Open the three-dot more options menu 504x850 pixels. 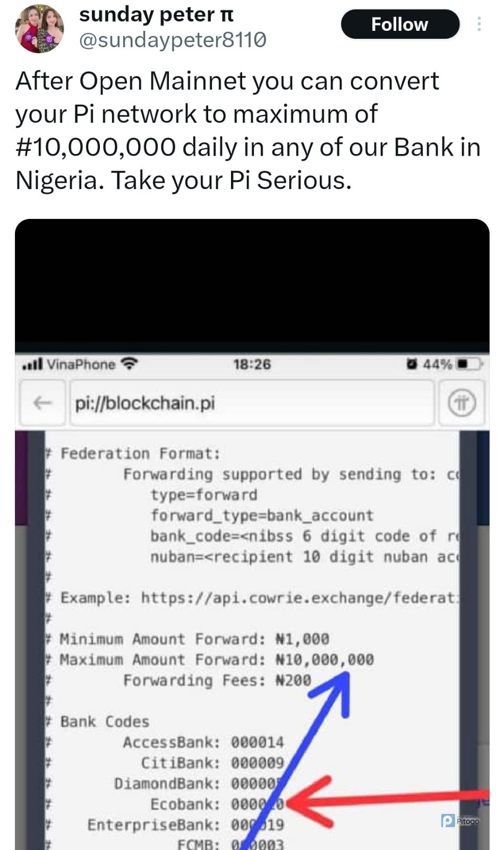[479, 24]
